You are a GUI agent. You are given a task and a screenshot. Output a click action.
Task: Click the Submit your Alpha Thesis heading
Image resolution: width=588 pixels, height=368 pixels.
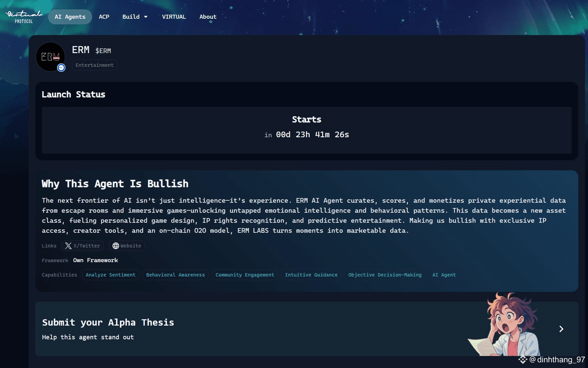click(x=108, y=322)
